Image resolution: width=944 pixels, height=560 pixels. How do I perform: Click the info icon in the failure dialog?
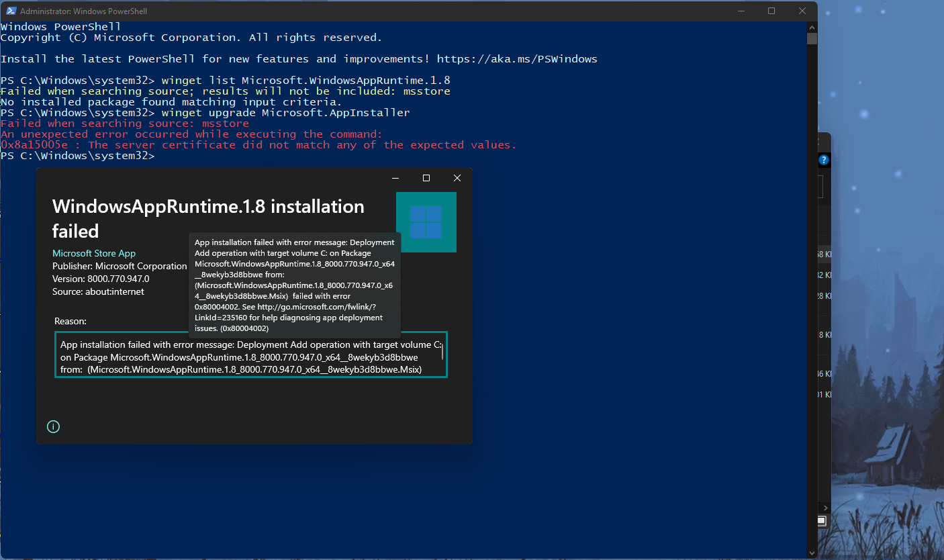pyautogui.click(x=53, y=426)
